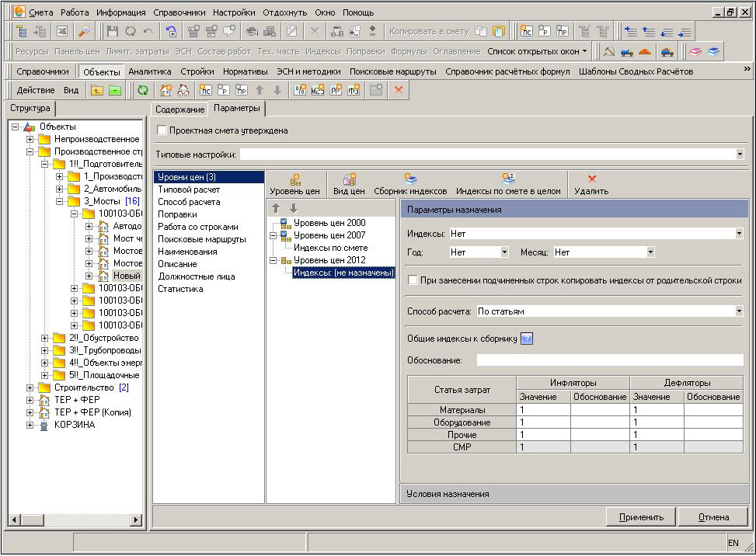Image resolution: width=756 pixels, height=556 pixels.
Task: Switch to the Содержание tab
Action: coord(179,109)
